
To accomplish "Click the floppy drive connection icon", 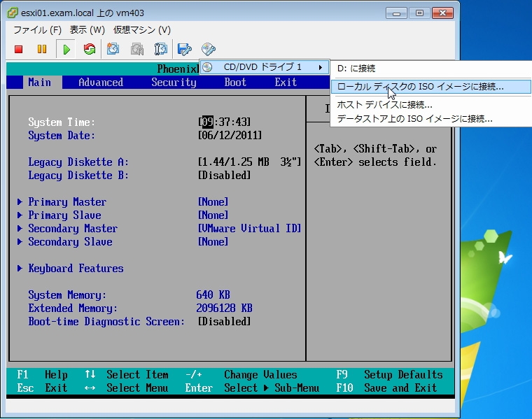I will pyautogui.click(x=185, y=50).
